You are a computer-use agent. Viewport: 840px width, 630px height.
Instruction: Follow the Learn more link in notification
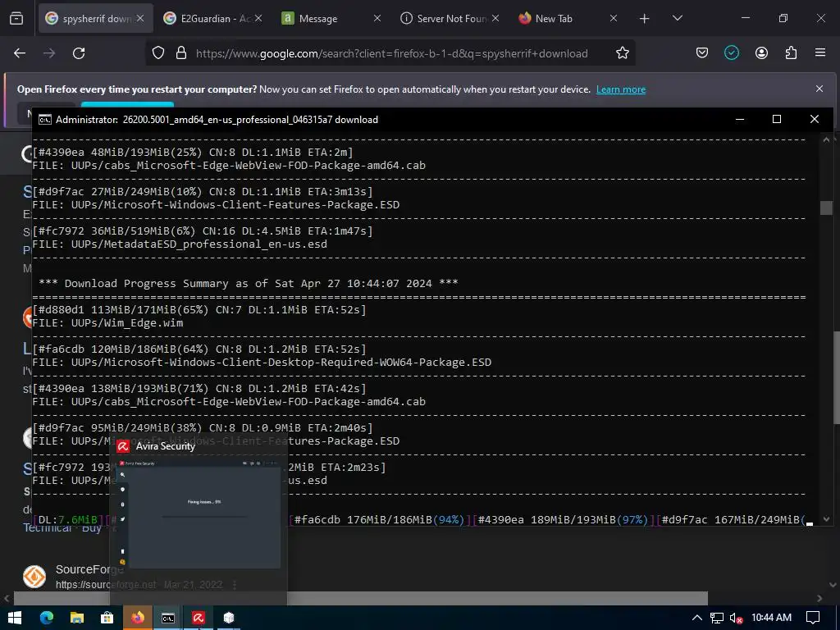[x=621, y=89]
